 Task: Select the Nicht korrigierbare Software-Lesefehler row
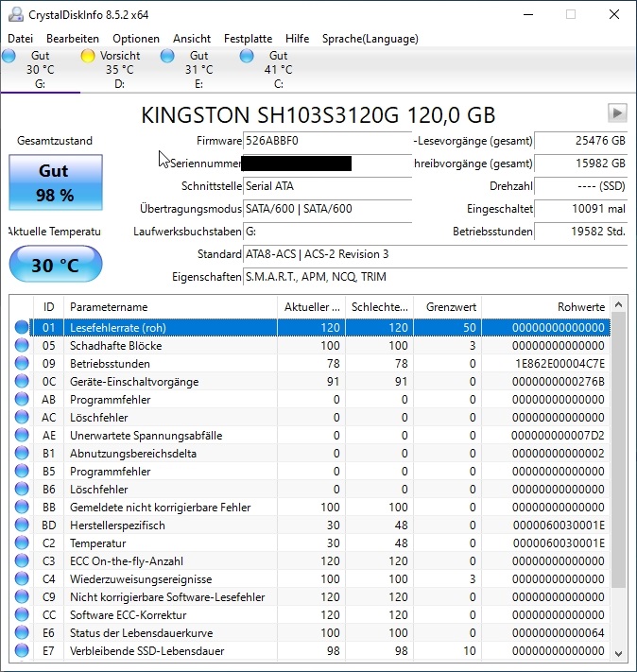click(x=310, y=597)
